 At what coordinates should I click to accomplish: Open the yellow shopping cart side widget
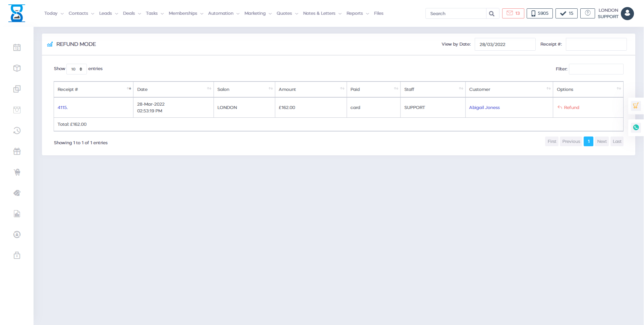[635, 106]
